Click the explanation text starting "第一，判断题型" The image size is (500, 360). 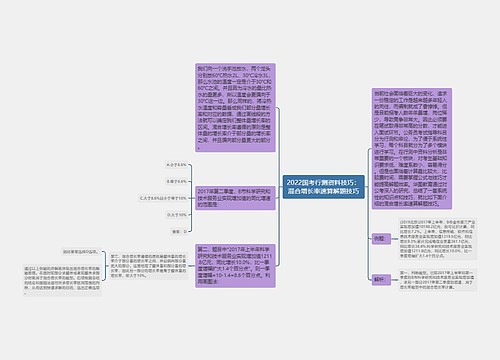coord(438,280)
